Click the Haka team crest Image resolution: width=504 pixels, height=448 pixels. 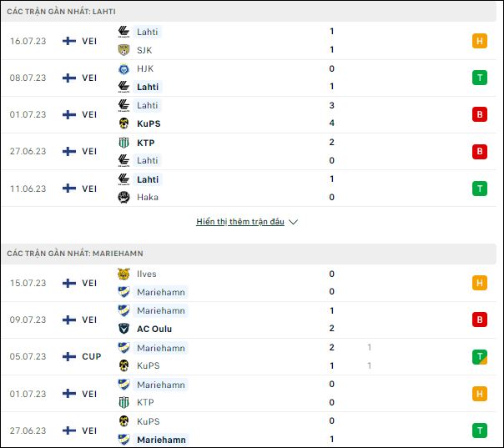pyautogui.click(x=123, y=197)
